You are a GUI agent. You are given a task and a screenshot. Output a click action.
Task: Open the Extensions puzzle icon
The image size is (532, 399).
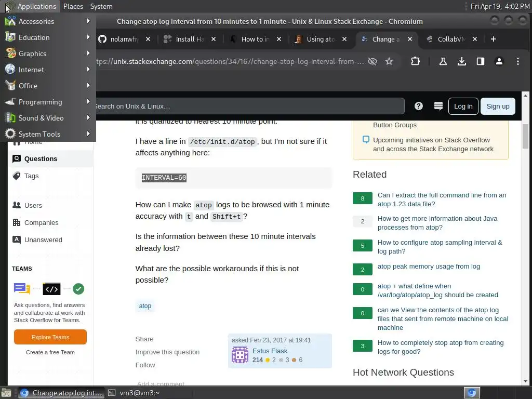click(415, 61)
